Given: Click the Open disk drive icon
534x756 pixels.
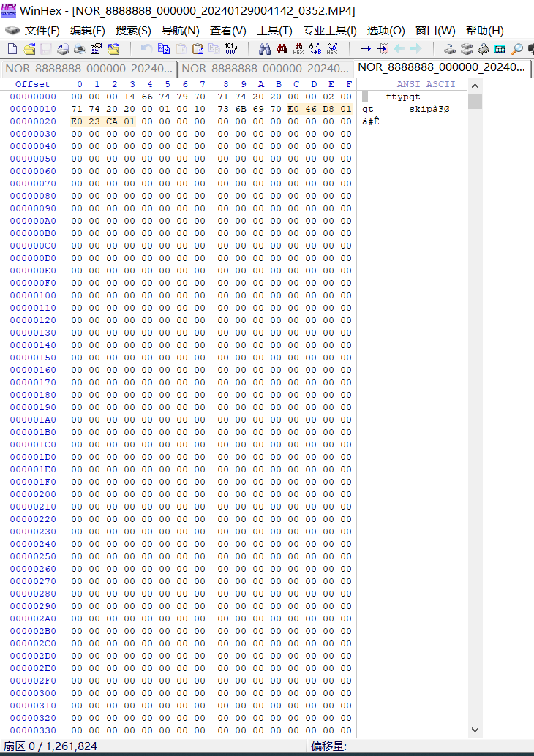Looking at the screenshot, I should tap(450, 49).
